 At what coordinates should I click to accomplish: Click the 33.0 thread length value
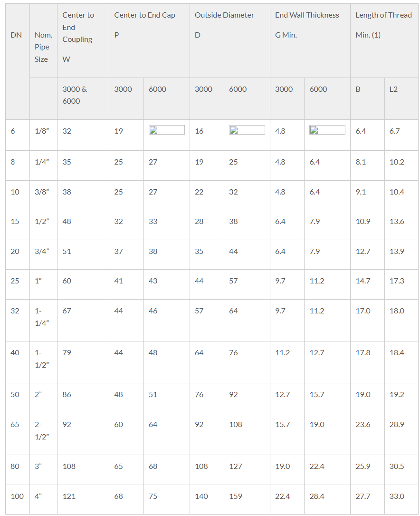tap(401, 499)
